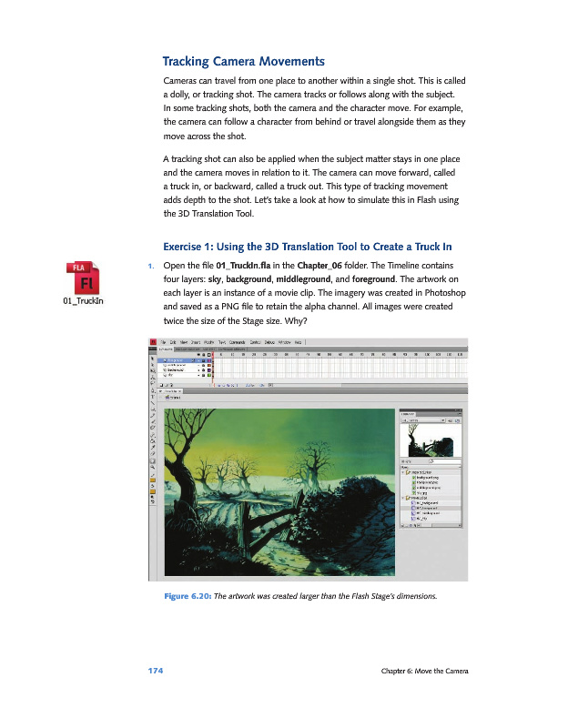Image resolution: width=568 pixels, height=728 pixels.
Task: Click the Library search field
Action: coord(443,460)
